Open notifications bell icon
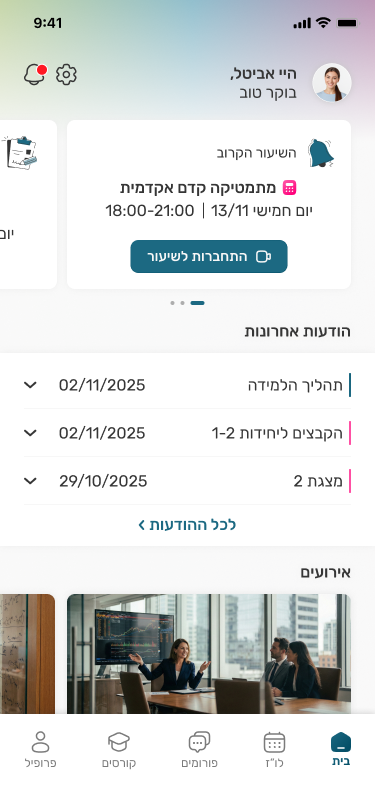The image size is (375, 812). pyautogui.click(x=35, y=75)
